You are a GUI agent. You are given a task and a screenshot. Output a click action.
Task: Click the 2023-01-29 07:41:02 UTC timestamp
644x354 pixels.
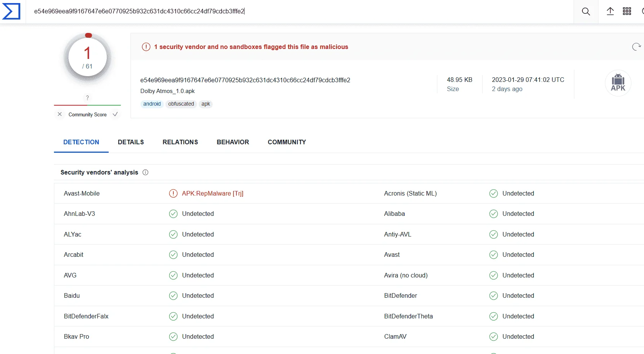pos(528,80)
